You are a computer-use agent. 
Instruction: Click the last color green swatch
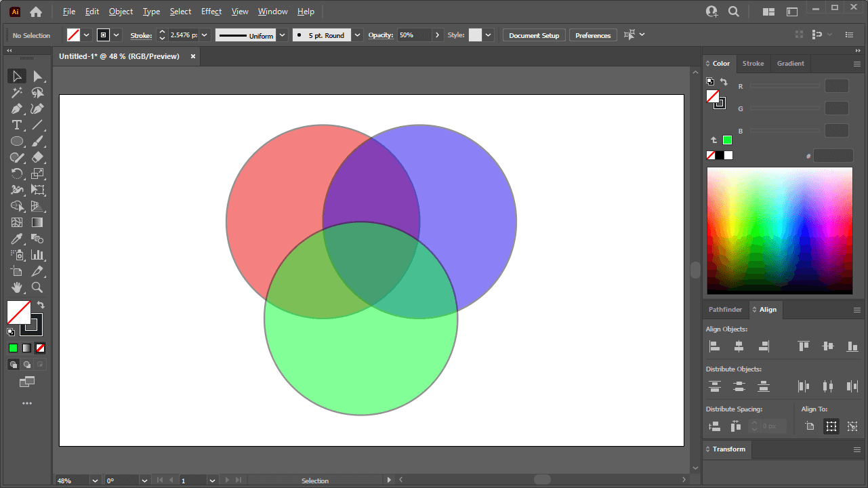pos(727,140)
